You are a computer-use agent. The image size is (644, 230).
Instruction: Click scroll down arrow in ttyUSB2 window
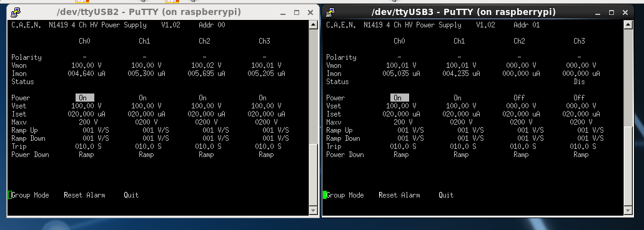(x=313, y=211)
